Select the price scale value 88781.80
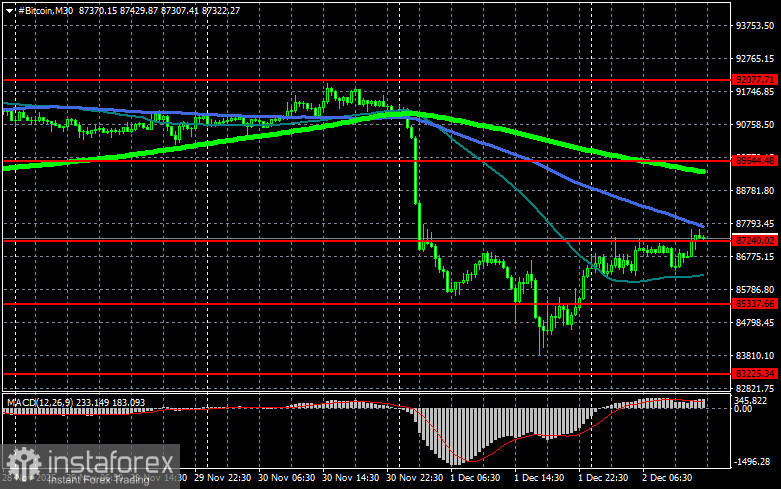 tap(755, 191)
